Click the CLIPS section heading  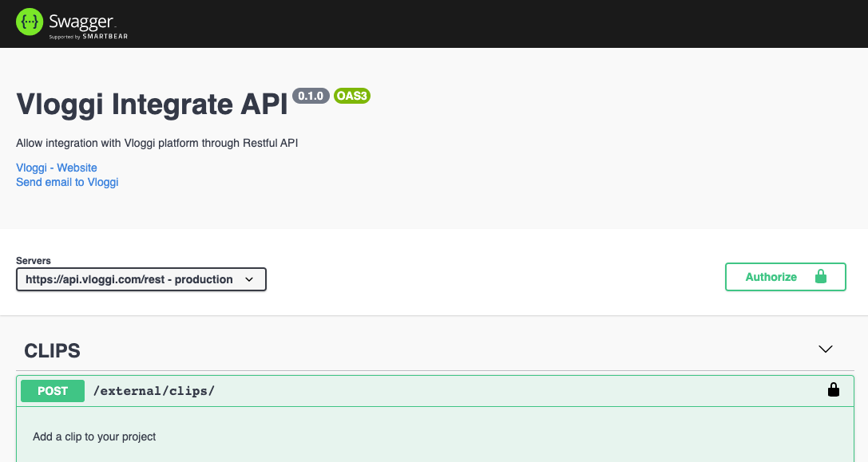point(52,351)
